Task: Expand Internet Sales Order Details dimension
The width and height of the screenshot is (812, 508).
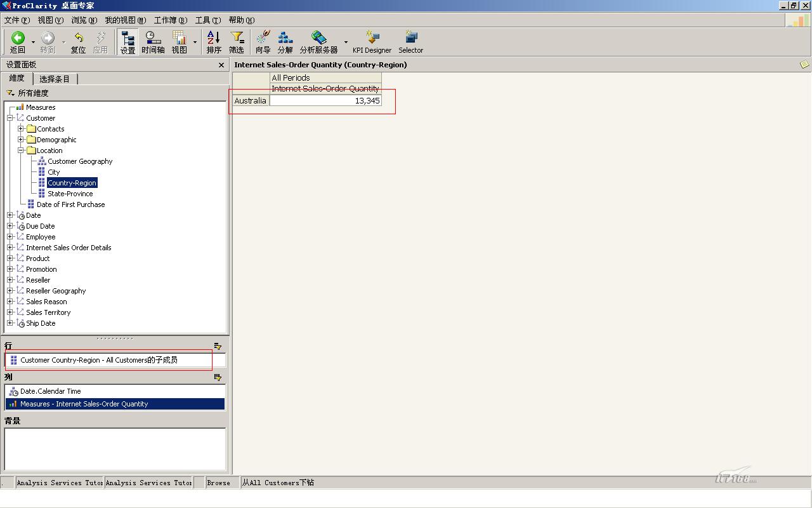Action: 10,248
